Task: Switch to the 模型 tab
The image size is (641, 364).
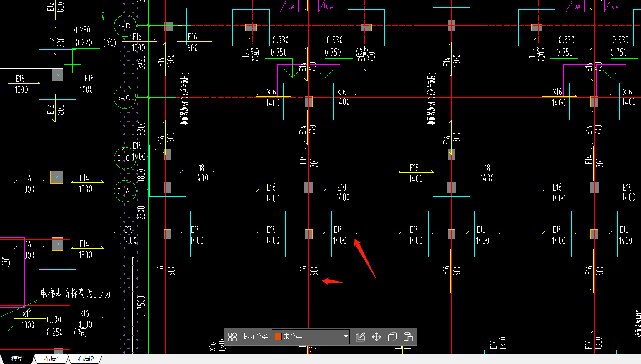Action: pyautogui.click(x=17, y=359)
